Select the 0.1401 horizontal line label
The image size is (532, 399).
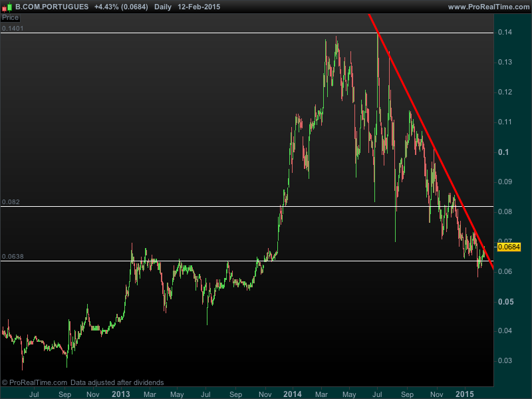tap(13, 29)
